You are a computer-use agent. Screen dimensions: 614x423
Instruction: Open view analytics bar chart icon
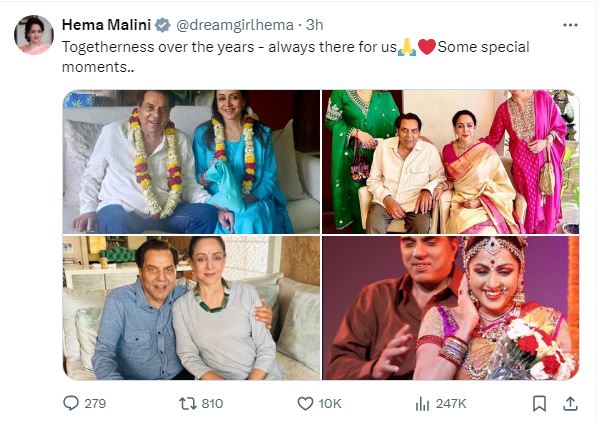click(x=422, y=404)
